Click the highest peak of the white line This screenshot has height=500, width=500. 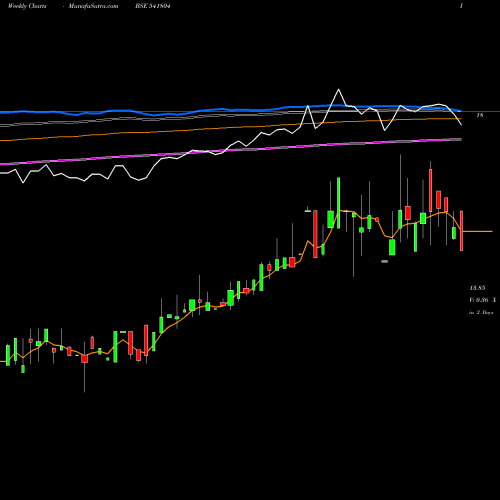pos(339,90)
